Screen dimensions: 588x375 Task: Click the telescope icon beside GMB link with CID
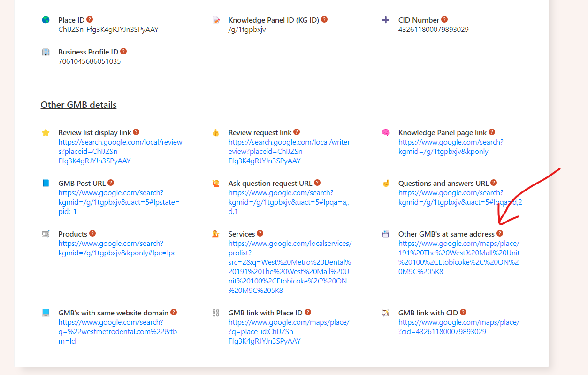[385, 312]
